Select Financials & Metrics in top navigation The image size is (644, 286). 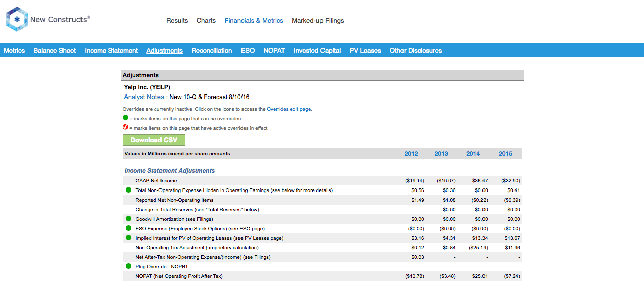[254, 21]
